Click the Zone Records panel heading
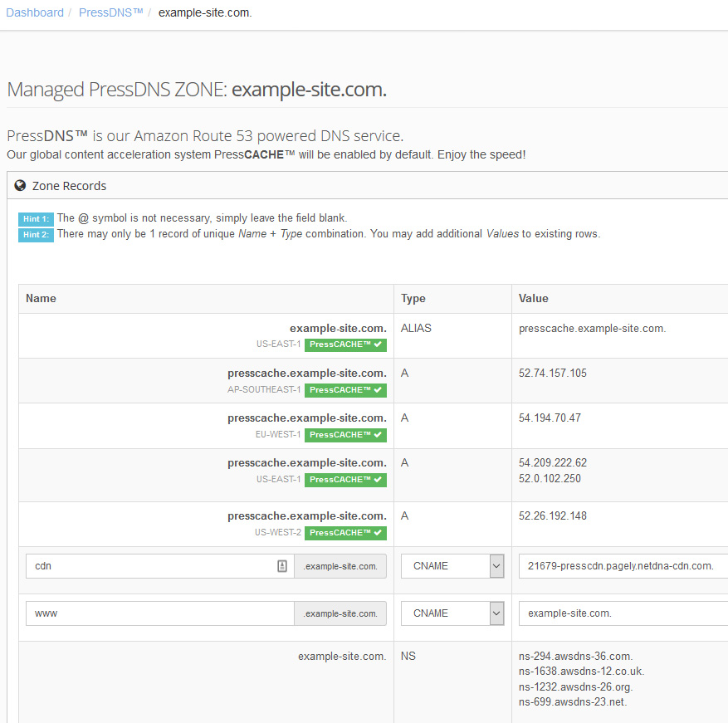728x723 pixels. click(x=69, y=186)
